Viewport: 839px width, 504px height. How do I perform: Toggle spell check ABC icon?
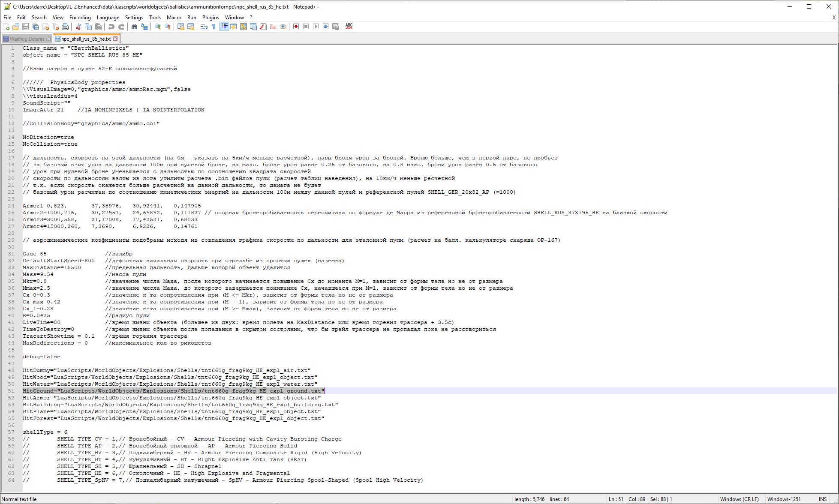349,26
